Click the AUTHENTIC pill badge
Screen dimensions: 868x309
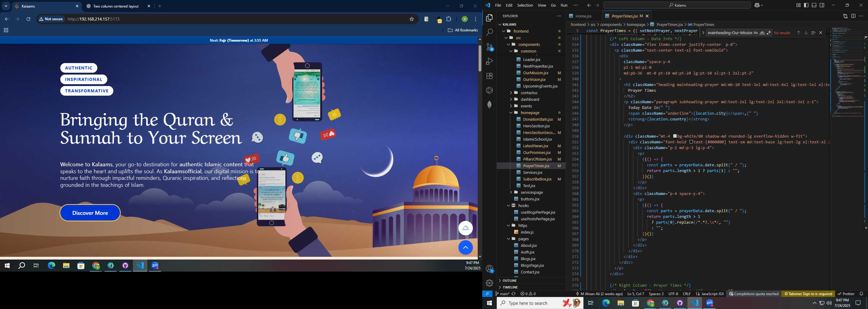(79, 68)
